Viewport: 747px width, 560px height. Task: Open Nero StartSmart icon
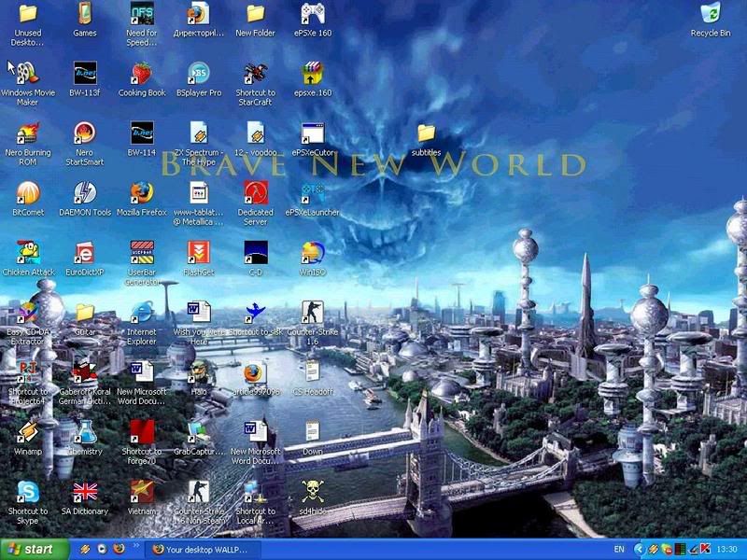[x=85, y=133]
